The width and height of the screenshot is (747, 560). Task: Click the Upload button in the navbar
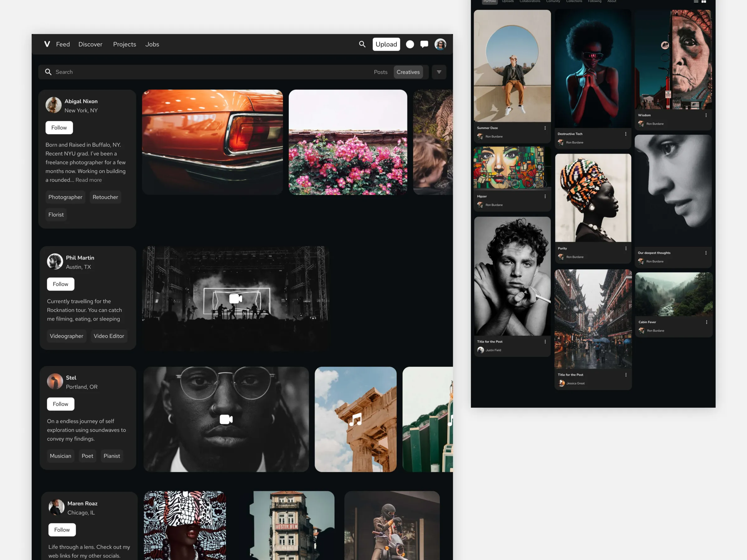pos(387,44)
